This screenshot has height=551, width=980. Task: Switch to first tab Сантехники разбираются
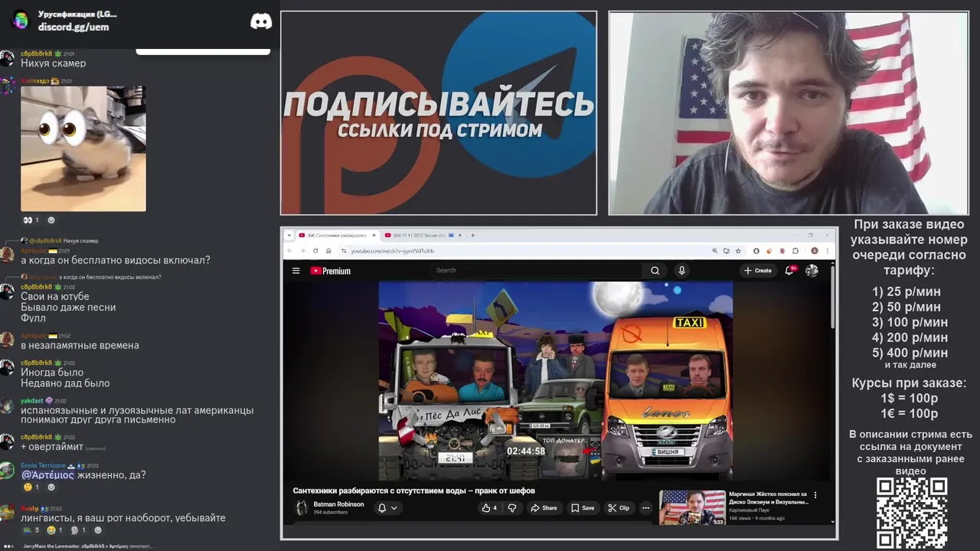pos(338,235)
